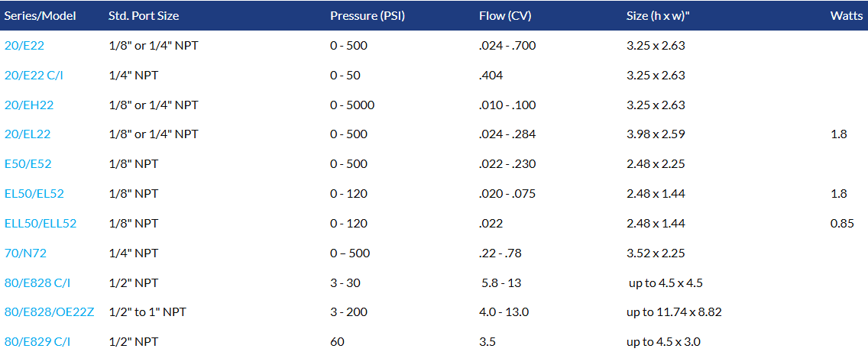This screenshot has height=355, width=868.
Task: Click the Watts column header
Action: [847, 16]
